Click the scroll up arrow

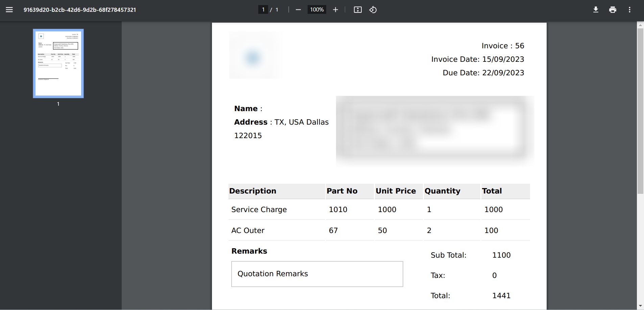tap(640, 25)
